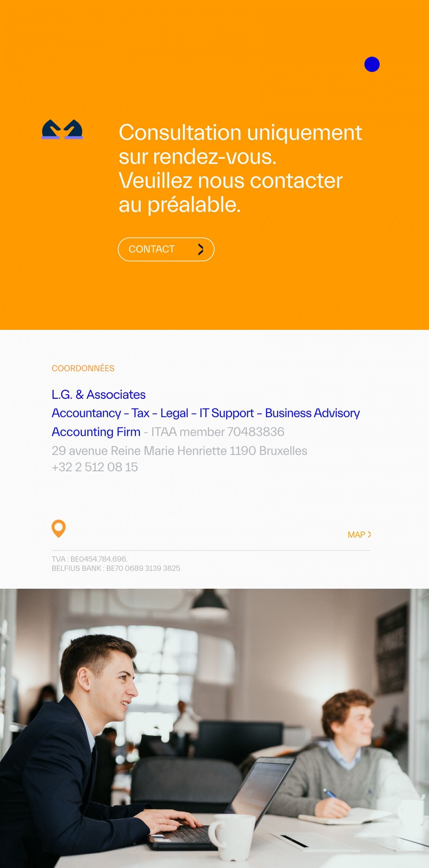The width and height of the screenshot is (429, 868).
Task: Click the L.G. & Associates name
Action: (x=98, y=395)
